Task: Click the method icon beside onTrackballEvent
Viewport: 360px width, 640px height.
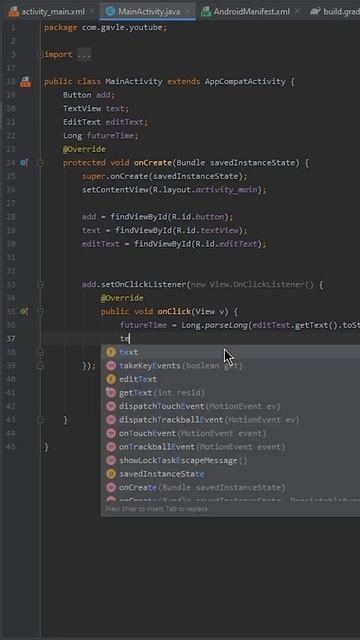Action: pyautogui.click(x=111, y=447)
